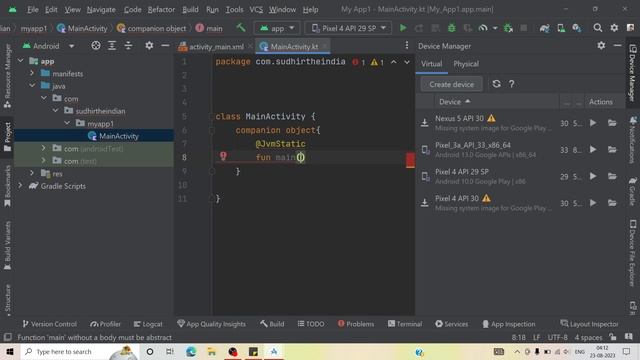Open editor tabs more options menu

407,46
